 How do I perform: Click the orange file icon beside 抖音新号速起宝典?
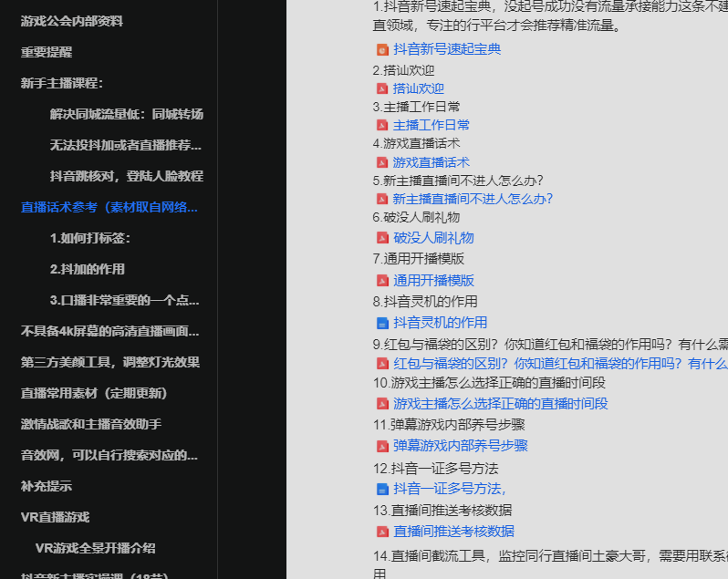point(382,49)
